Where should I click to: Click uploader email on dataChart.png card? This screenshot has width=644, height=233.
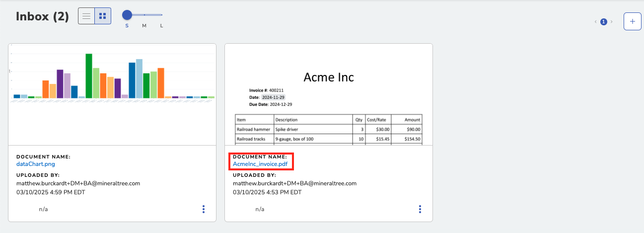pyautogui.click(x=78, y=183)
